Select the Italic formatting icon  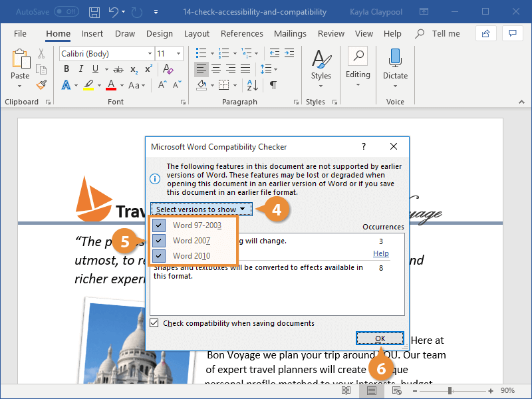coord(80,69)
